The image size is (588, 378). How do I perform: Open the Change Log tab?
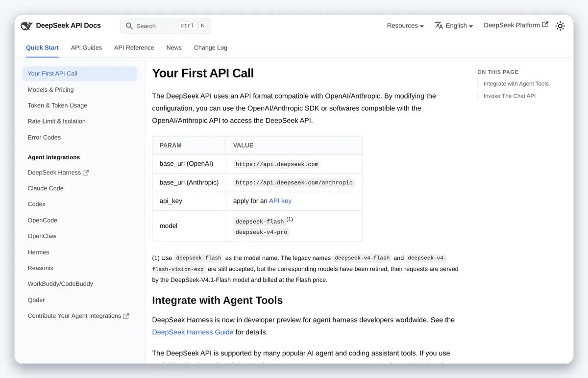click(x=210, y=48)
